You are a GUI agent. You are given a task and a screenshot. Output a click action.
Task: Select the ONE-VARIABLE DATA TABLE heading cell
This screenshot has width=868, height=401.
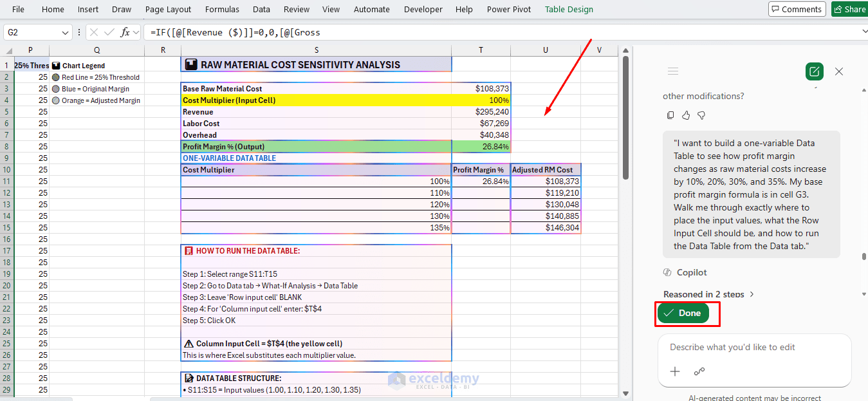317,158
